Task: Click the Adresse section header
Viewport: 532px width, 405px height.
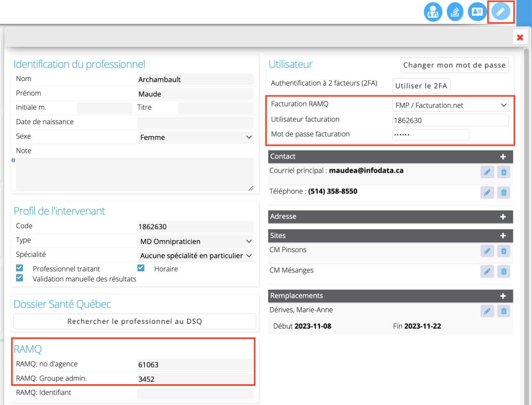Action: click(391, 217)
